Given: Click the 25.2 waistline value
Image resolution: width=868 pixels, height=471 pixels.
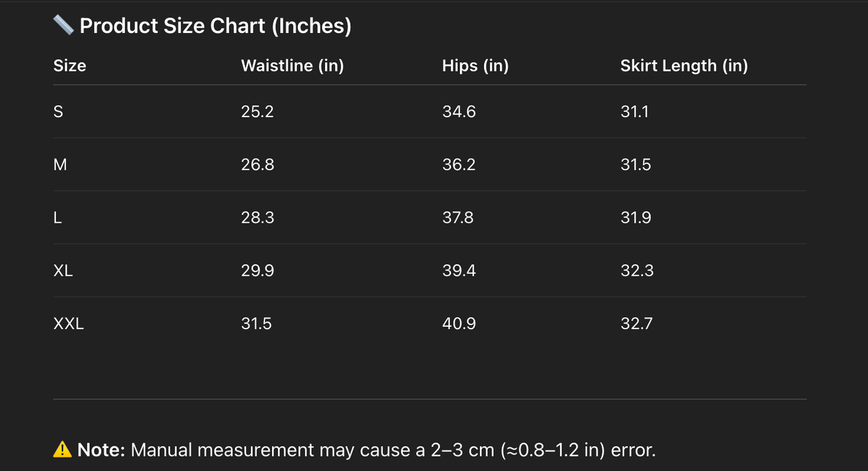Looking at the screenshot, I should (x=257, y=112).
